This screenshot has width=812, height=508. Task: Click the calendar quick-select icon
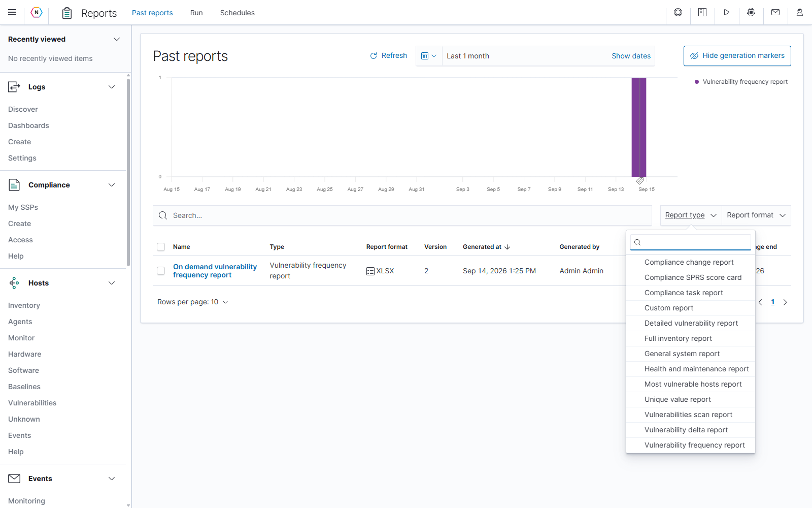pyautogui.click(x=429, y=56)
